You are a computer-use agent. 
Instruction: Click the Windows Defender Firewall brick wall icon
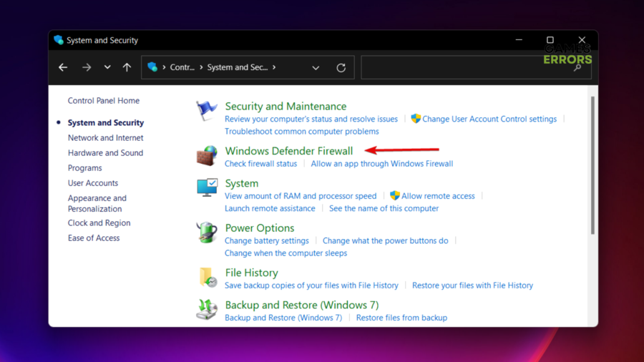pos(207,156)
